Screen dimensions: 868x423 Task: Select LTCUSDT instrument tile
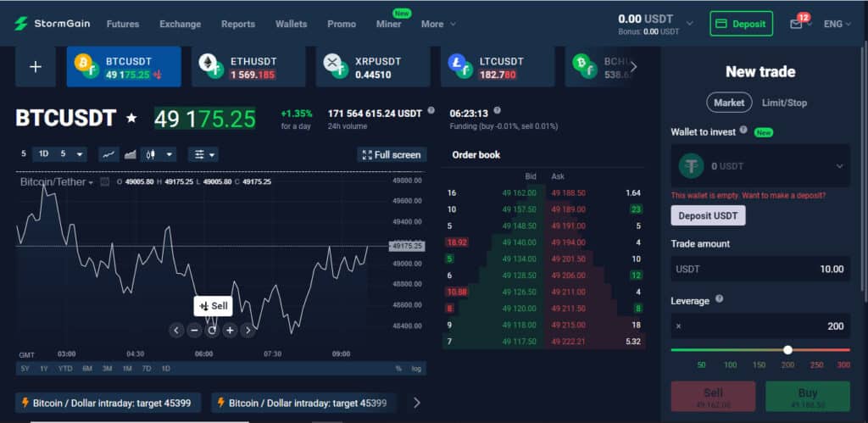(x=498, y=67)
